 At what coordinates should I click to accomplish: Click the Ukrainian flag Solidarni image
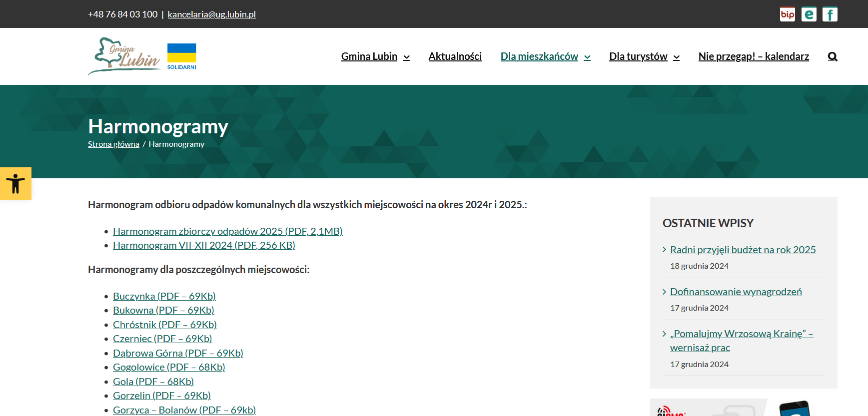pos(181,56)
